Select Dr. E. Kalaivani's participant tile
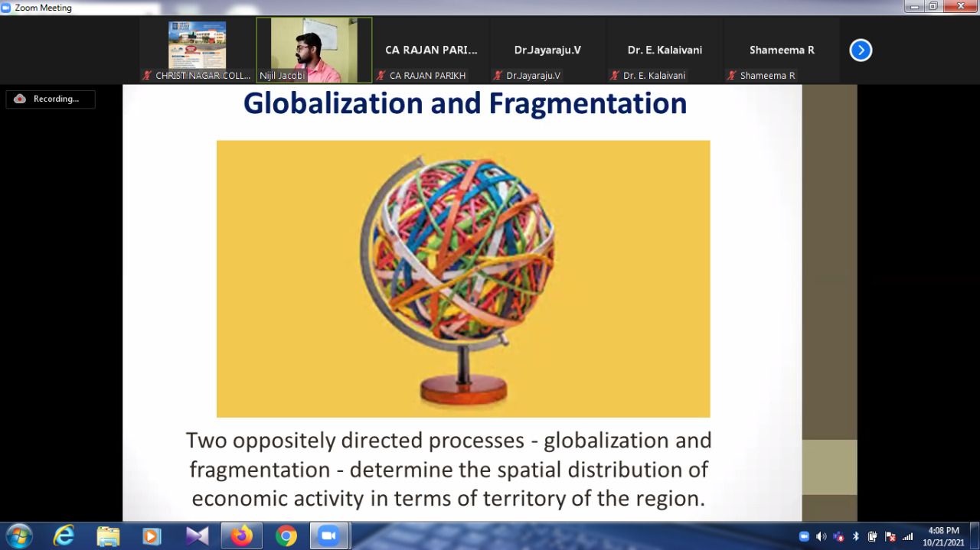The height and width of the screenshot is (550, 980). click(x=664, y=50)
